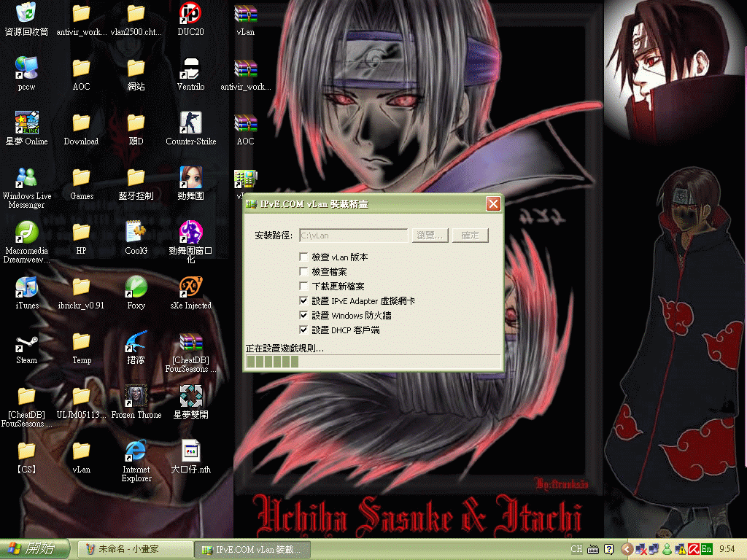Image resolution: width=747 pixels, height=560 pixels.
Task: Click the 安裝路徑 install path field
Action: 353,236
